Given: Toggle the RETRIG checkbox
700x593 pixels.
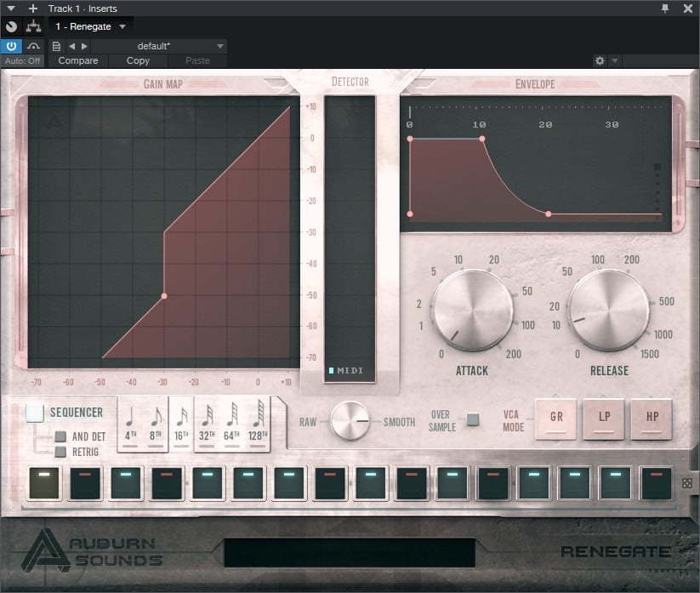Looking at the screenshot, I should tap(60, 452).
